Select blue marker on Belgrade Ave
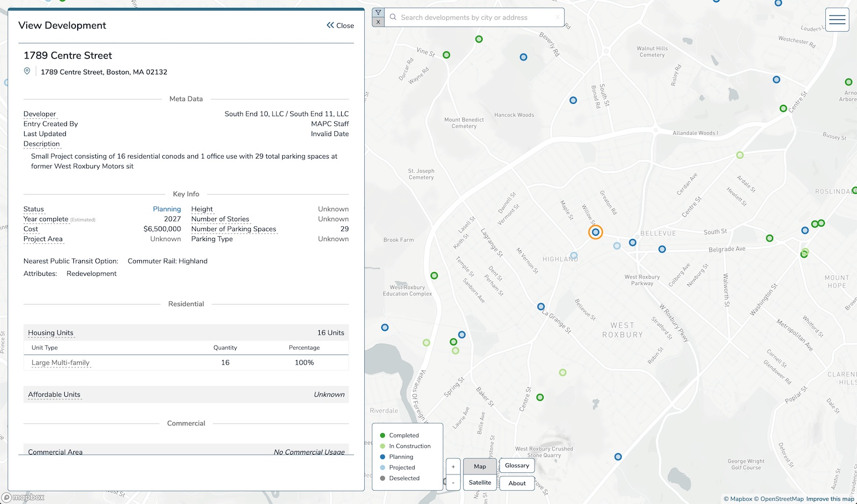Viewport: 857px width, 504px height. (662, 249)
